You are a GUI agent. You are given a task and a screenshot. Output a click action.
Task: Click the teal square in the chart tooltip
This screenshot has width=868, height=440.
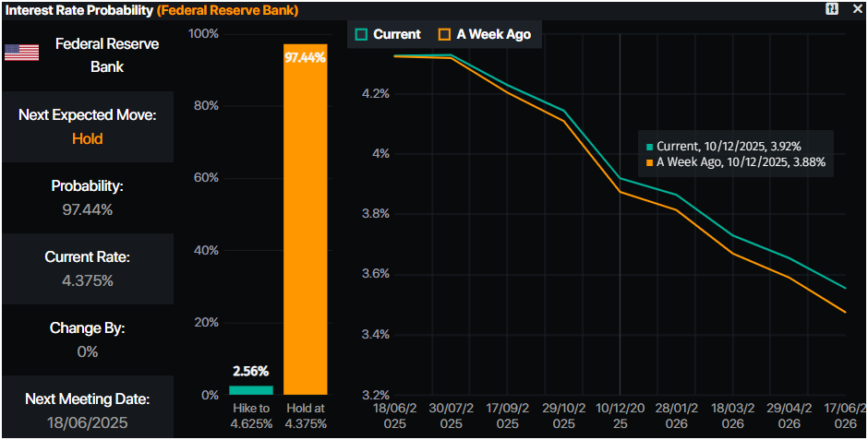pyautogui.click(x=650, y=147)
